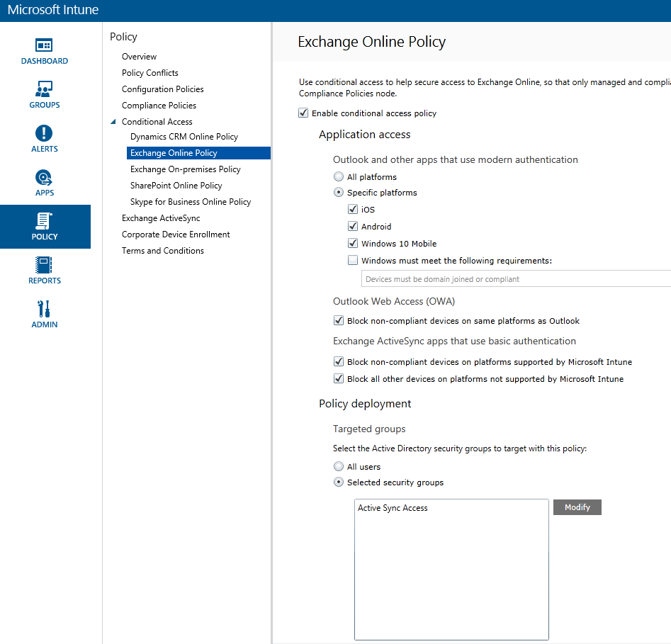This screenshot has height=644, width=671.
Task: Select Conditional Access in the tree
Action: pos(157,122)
